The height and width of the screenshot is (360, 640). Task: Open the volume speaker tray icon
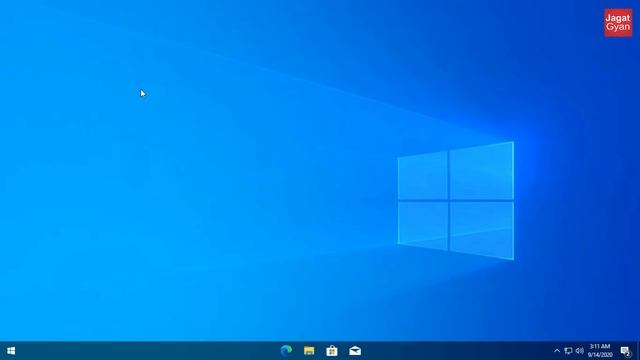[580, 351]
